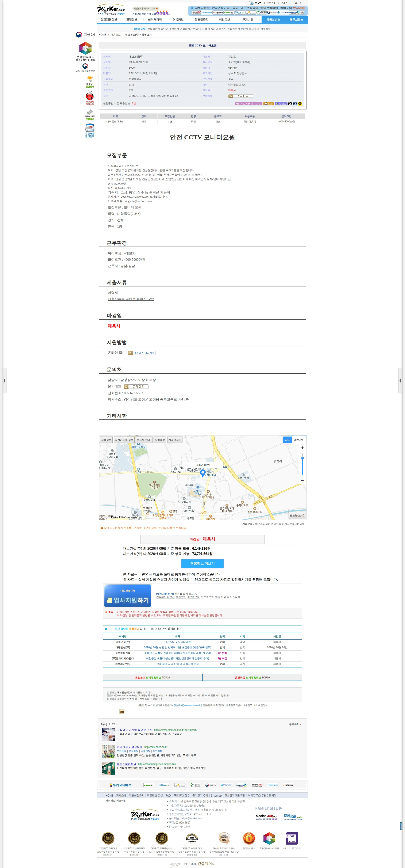Toggle 교통정보 overlay on the map
This screenshot has width=405, height=868.
tap(106, 440)
